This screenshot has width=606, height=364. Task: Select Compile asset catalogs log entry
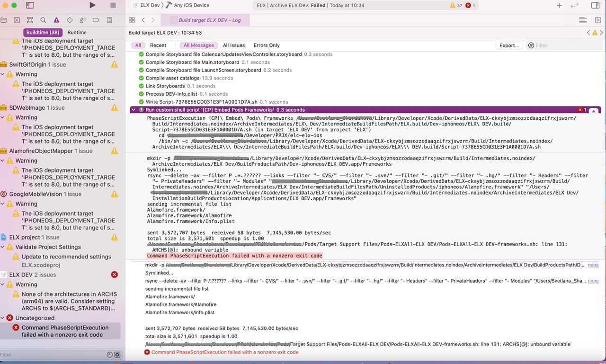pyautogui.click(x=186, y=78)
